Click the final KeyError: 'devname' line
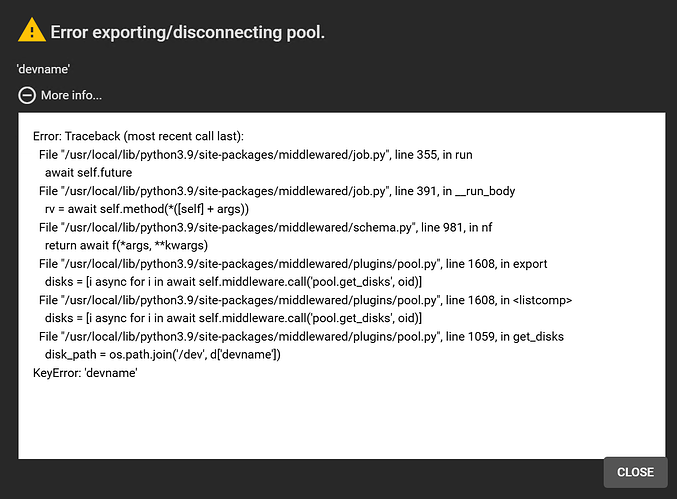Screen dimensions: 677x499 85,373
